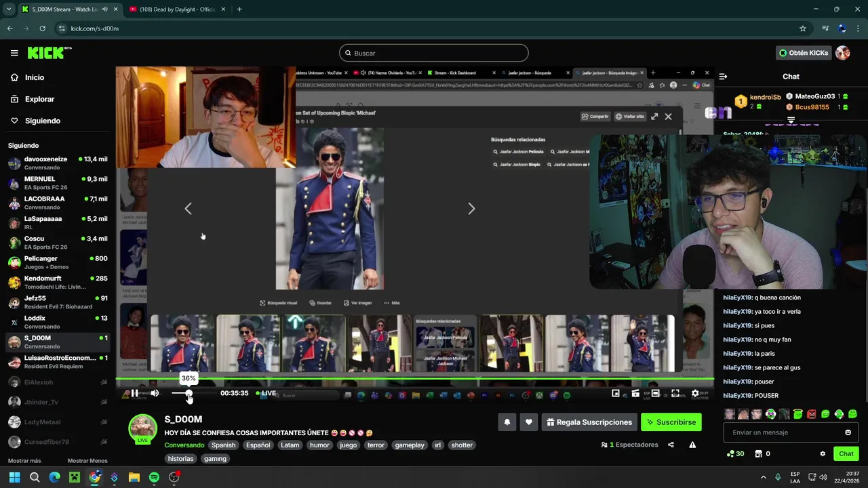Viewport: 868px width, 488px height.
Task: Collapse chat panel arrow icon
Action: pyautogui.click(x=723, y=77)
